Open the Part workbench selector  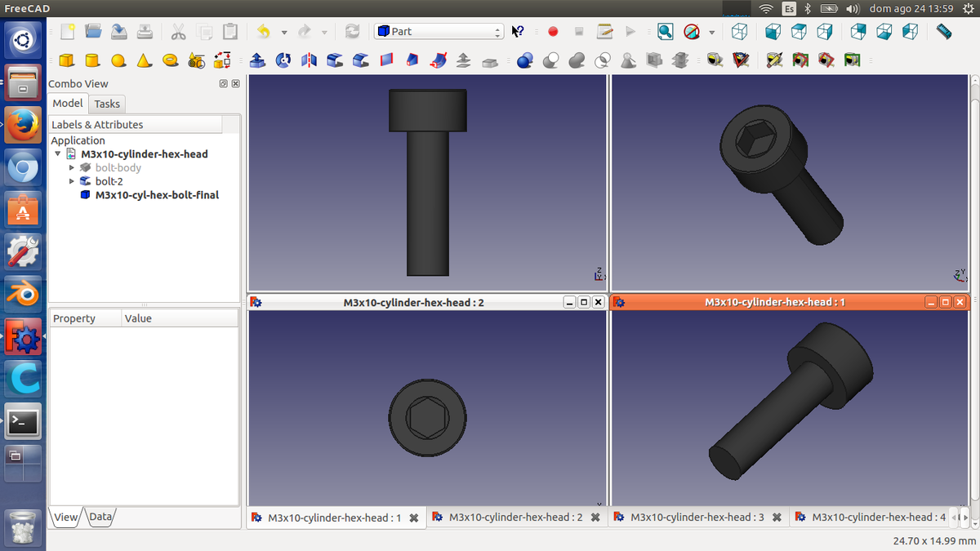439,32
